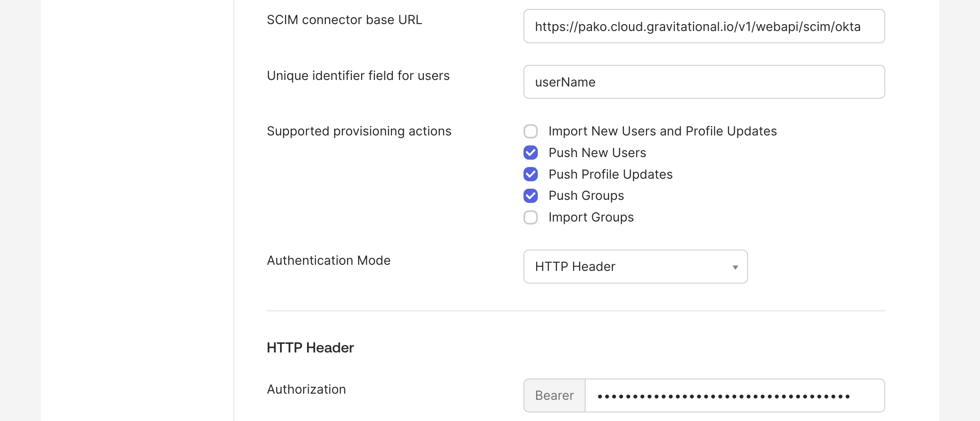980x421 pixels.
Task: Click the HTTP Header dropdown arrow
Action: tap(735, 266)
